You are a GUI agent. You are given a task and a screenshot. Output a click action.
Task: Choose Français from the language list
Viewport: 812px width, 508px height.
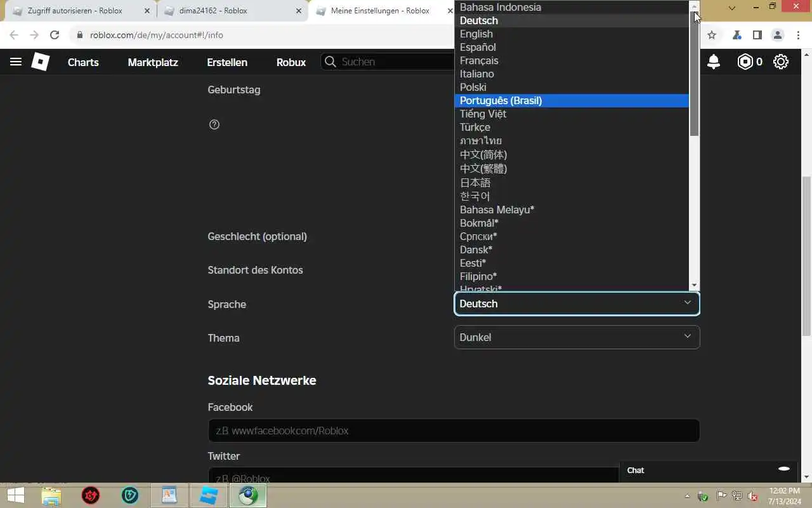572,60
